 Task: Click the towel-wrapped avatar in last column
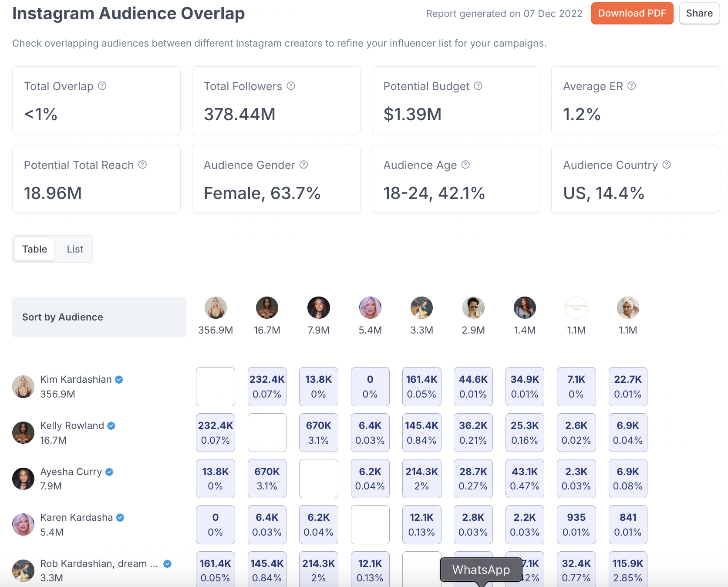tap(628, 308)
